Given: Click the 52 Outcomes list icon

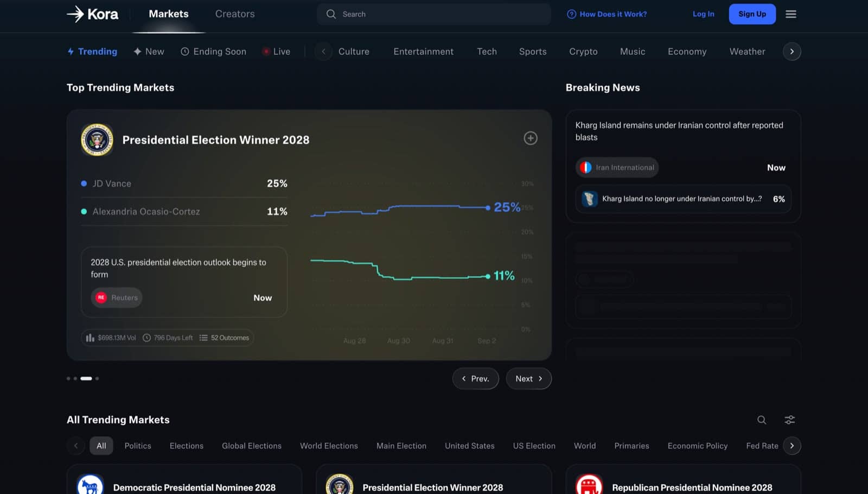Looking at the screenshot, I should coord(203,338).
